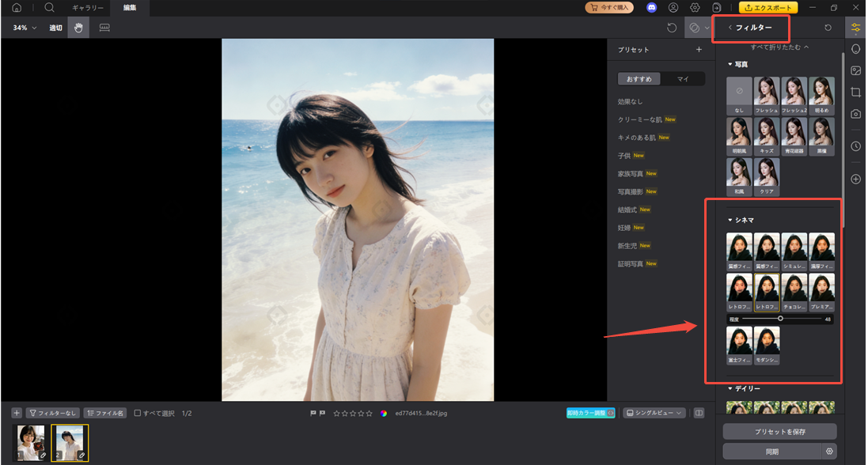Toggle the 即時カラー調整 button
868x465 pixels.
click(x=590, y=413)
